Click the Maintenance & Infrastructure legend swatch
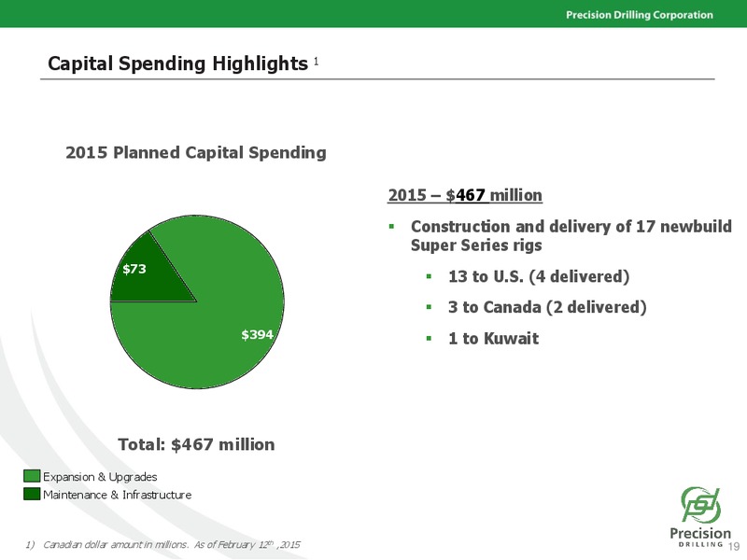The image size is (747, 560). 32,494
